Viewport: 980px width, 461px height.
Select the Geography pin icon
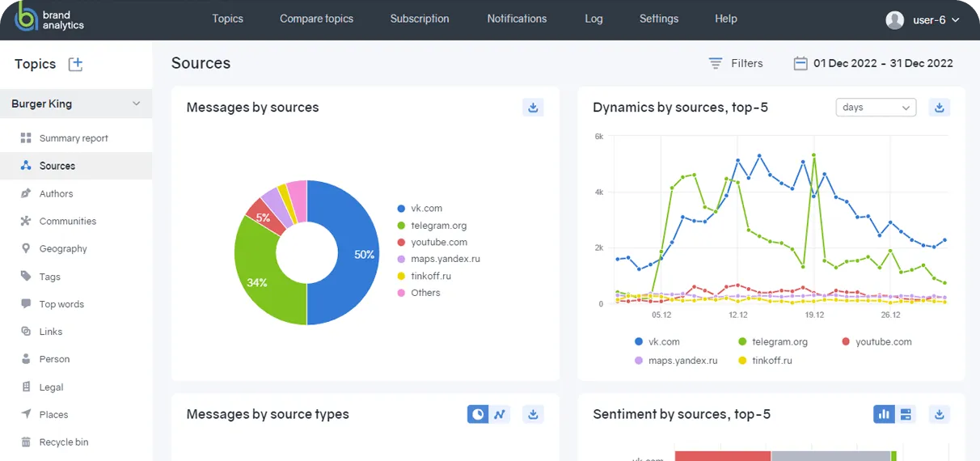(x=26, y=248)
